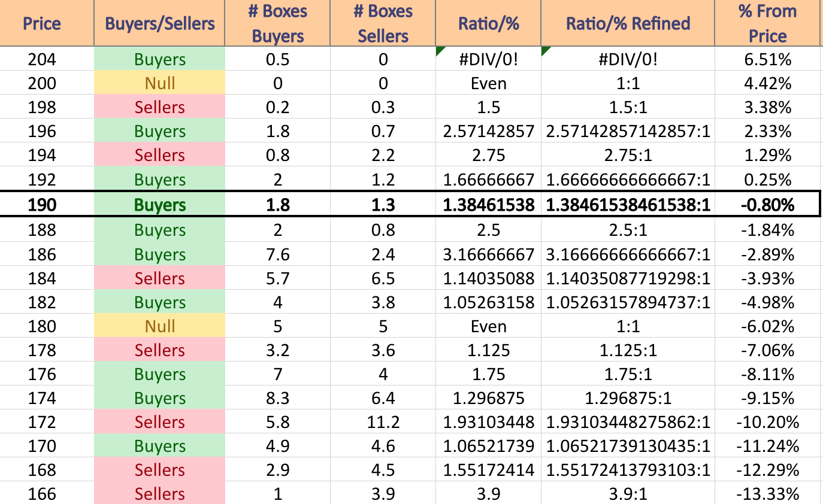Select the Sellers cell in the 168 row
The width and height of the screenshot is (823, 504).
159,470
